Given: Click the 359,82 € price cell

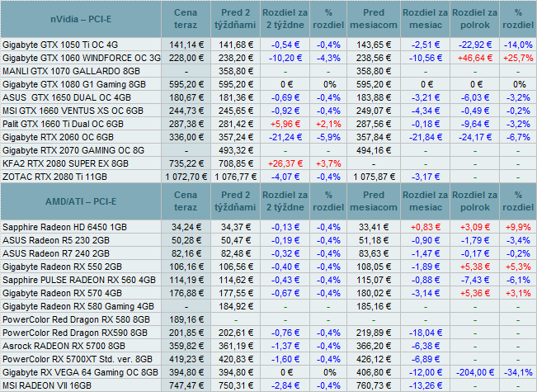Looking at the screenshot, I should pos(186,346).
